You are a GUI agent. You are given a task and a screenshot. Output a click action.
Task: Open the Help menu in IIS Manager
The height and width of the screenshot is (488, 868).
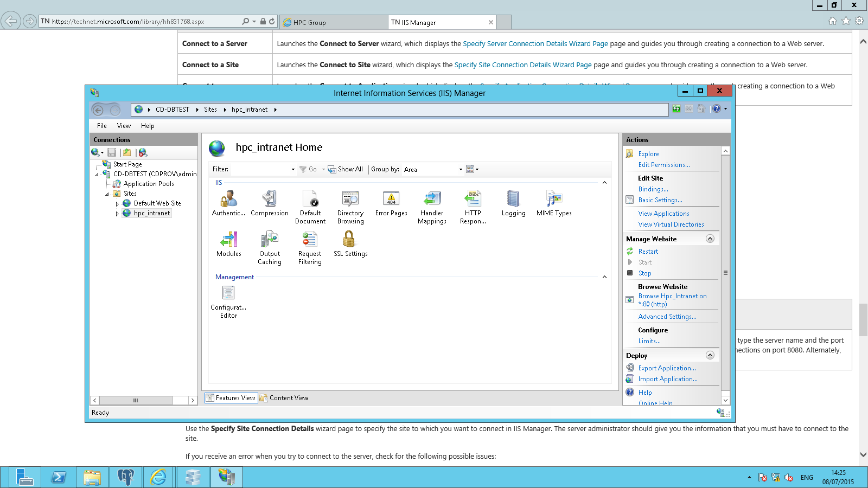148,126
